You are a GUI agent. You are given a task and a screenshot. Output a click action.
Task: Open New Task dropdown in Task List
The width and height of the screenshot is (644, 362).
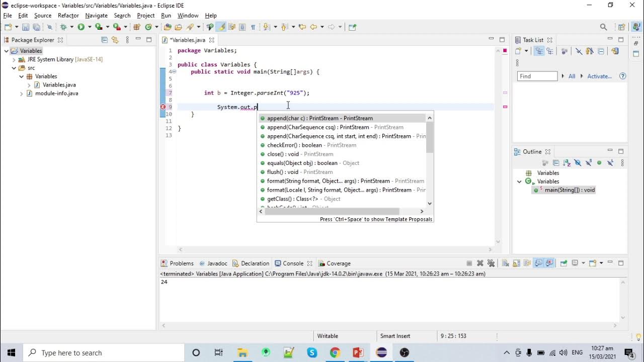[x=526, y=51]
